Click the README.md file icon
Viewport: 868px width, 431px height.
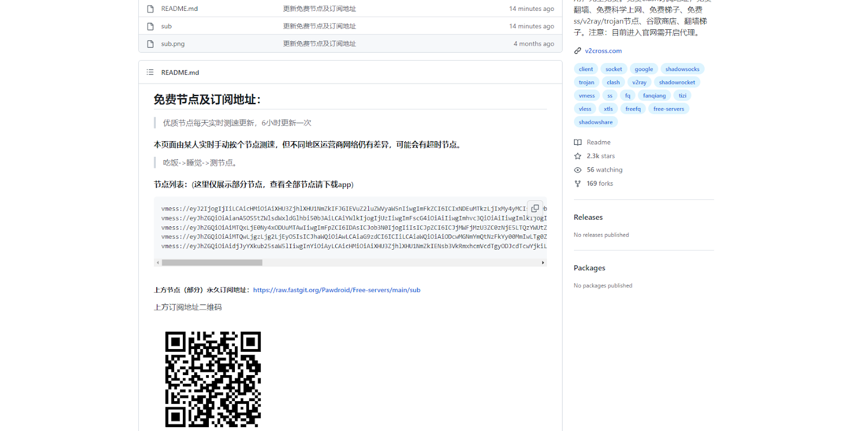[x=150, y=9]
